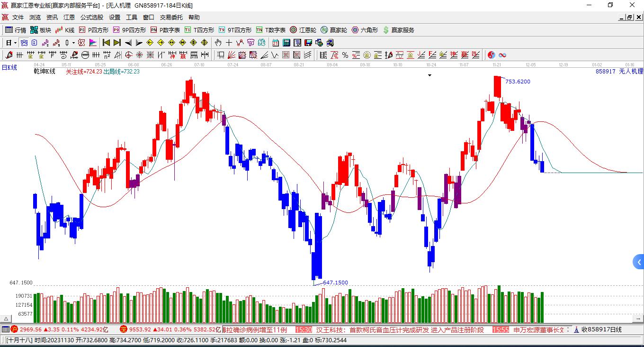
Task: Click the black left-arrow previous icon
Action: (128, 43)
